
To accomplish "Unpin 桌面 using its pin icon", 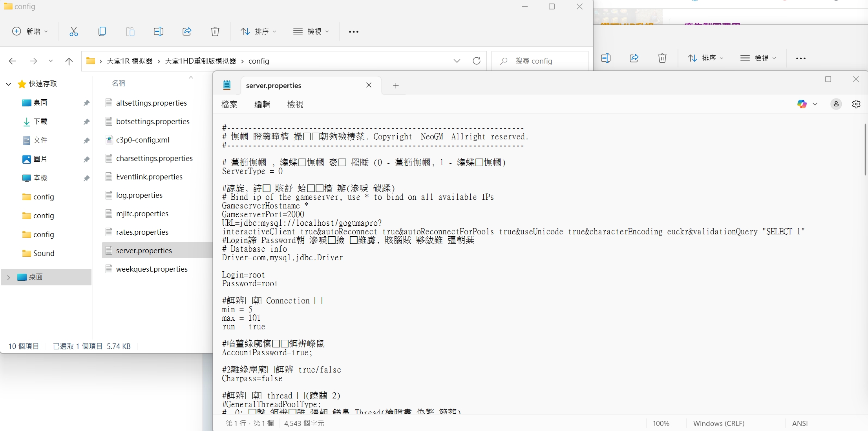I will (86, 103).
